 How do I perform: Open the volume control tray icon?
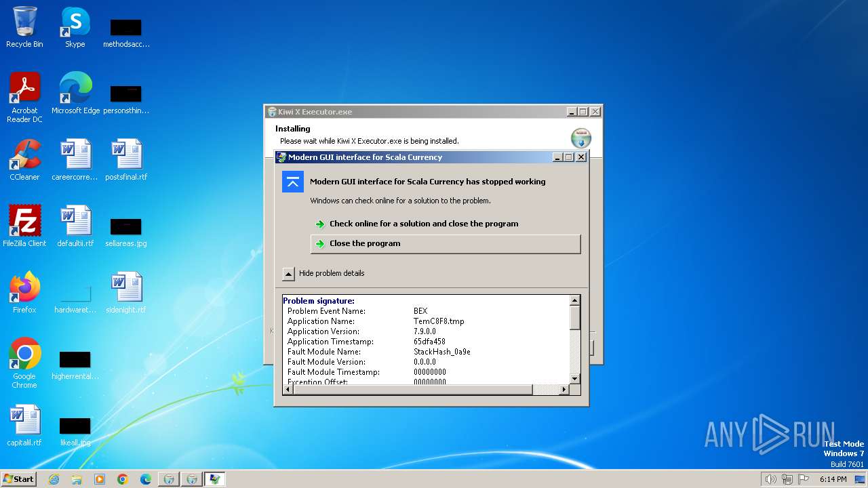pos(770,479)
